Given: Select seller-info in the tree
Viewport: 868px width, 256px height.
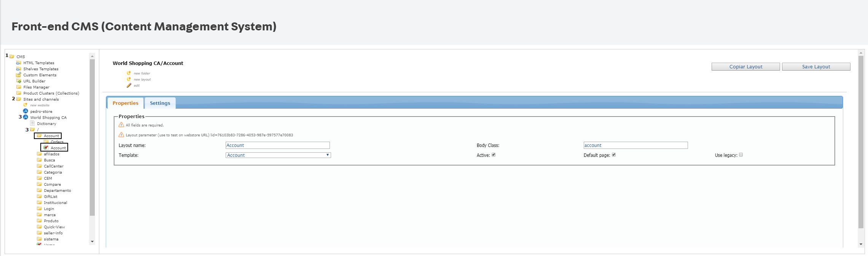Looking at the screenshot, I should (x=53, y=233).
